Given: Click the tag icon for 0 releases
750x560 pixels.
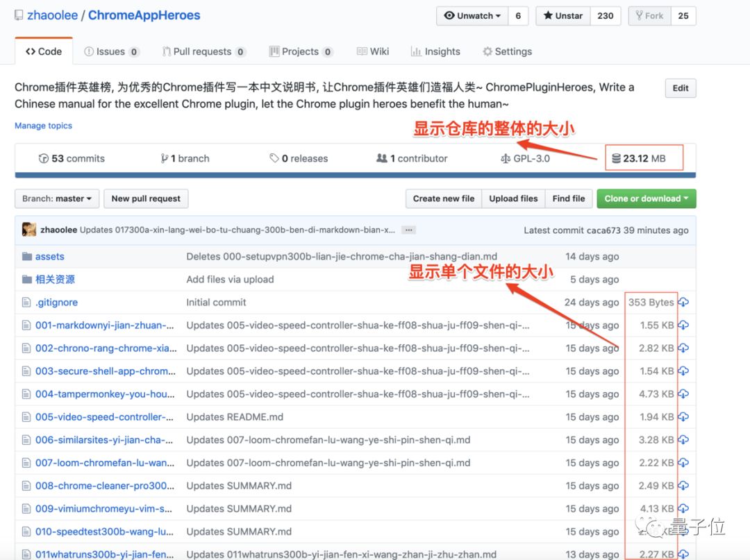Looking at the screenshot, I should 274,158.
